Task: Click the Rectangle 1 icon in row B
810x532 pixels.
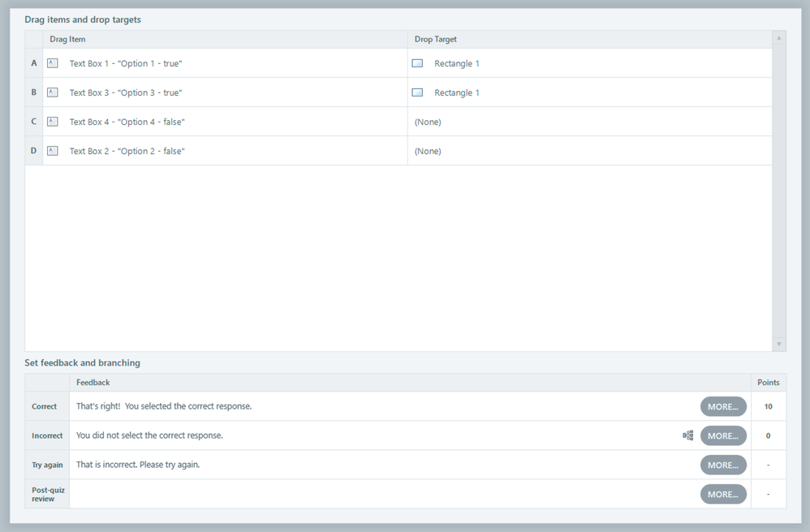Action: click(417, 93)
